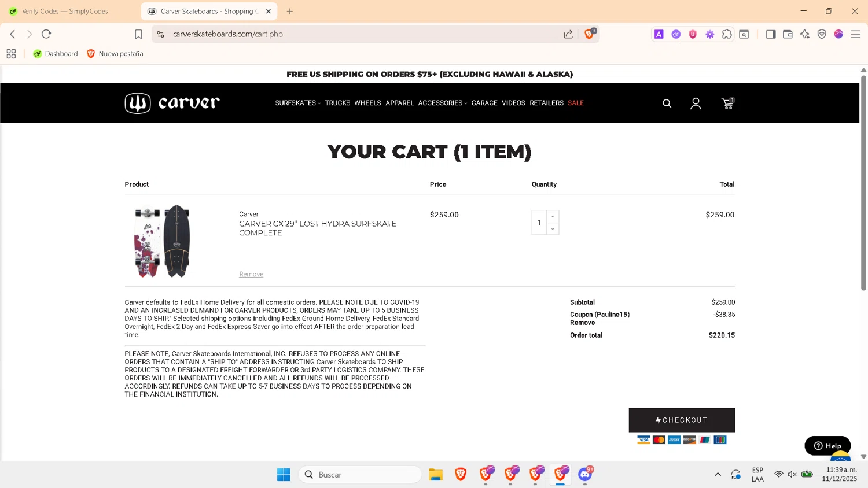Open the taskbar clock and date
This screenshot has height=488, width=868.
[841, 474]
